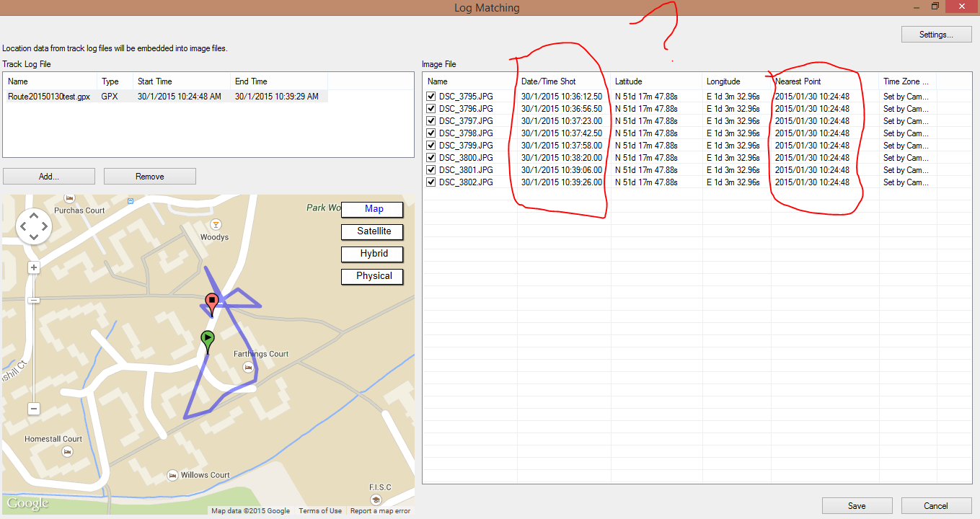Switch map to Hybrid view
This screenshot has width=980, height=519.
point(372,254)
